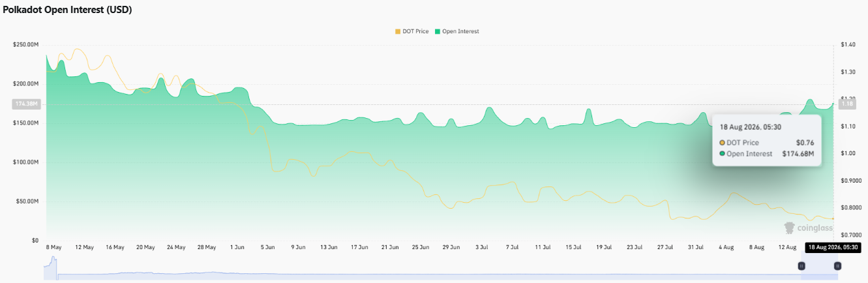Click the $250.00M axis value
This screenshot has height=283, width=868.
click(26, 44)
